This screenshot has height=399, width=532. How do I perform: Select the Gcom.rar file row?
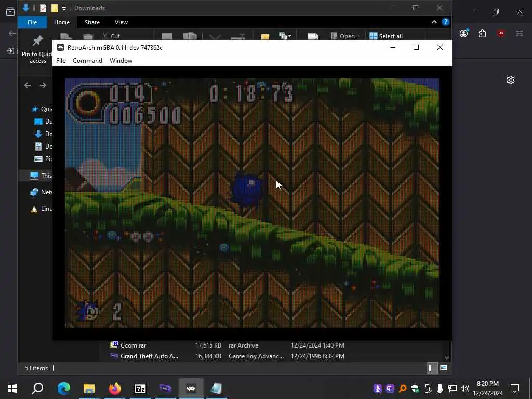(228, 345)
